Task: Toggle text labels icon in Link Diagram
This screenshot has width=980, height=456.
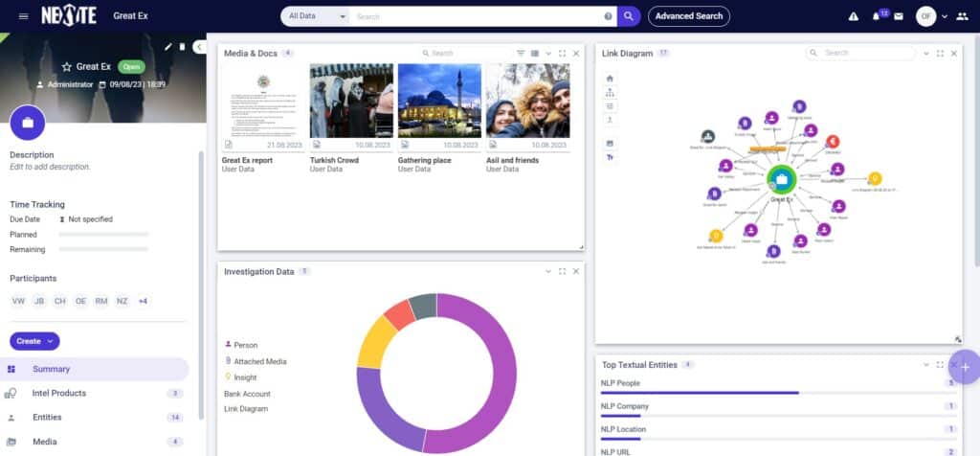Action: (610, 157)
